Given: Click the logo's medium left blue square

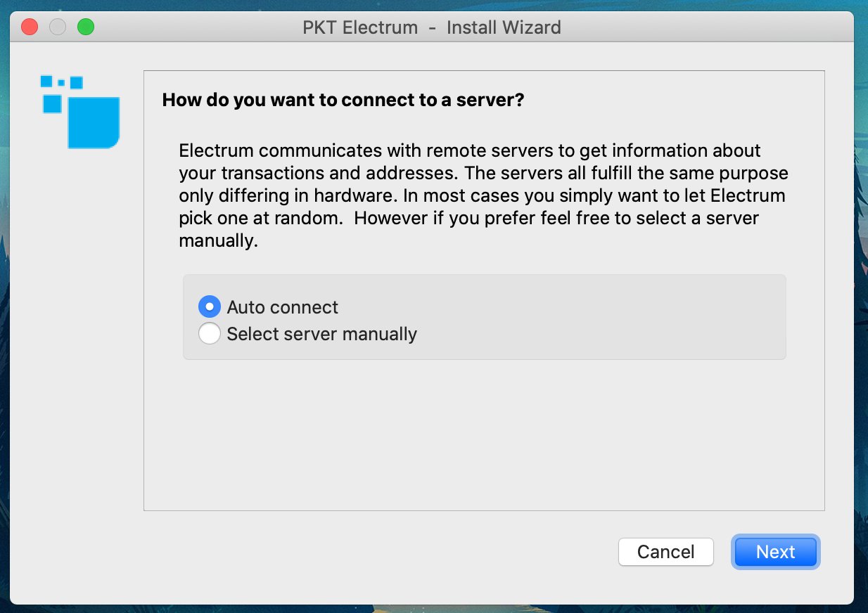Looking at the screenshot, I should 52,103.
